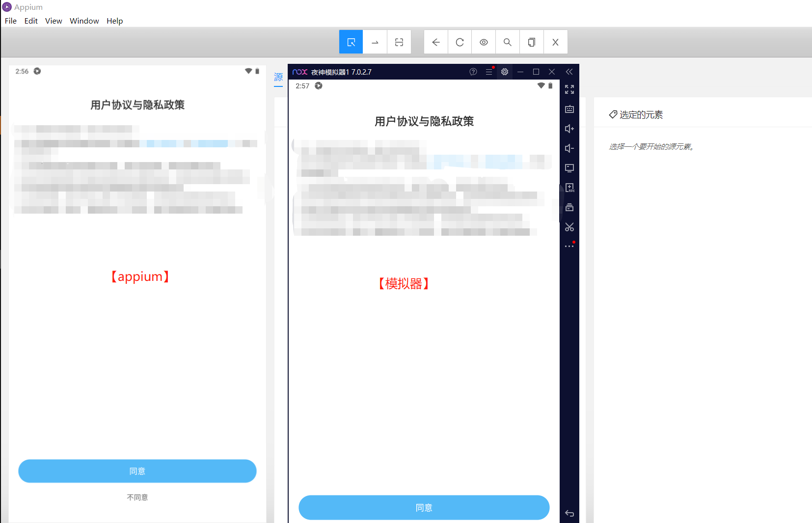Increase volume in Nox sidebar

coord(569,129)
